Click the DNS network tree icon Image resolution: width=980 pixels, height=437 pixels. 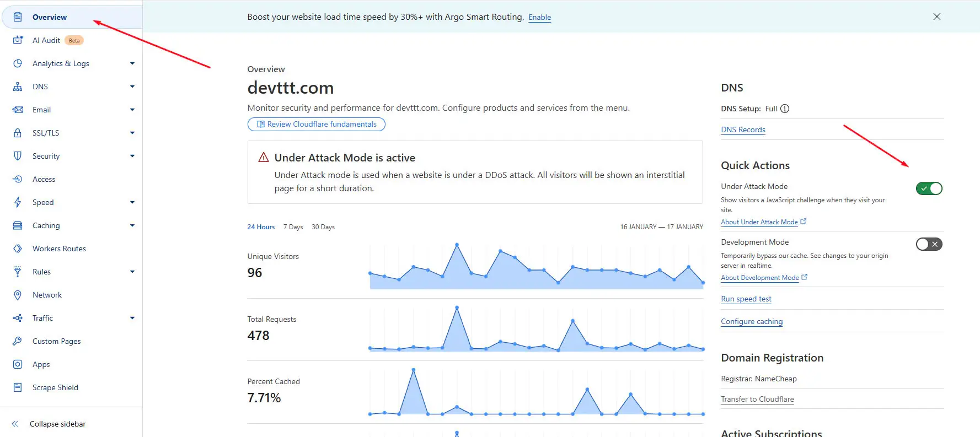click(18, 87)
